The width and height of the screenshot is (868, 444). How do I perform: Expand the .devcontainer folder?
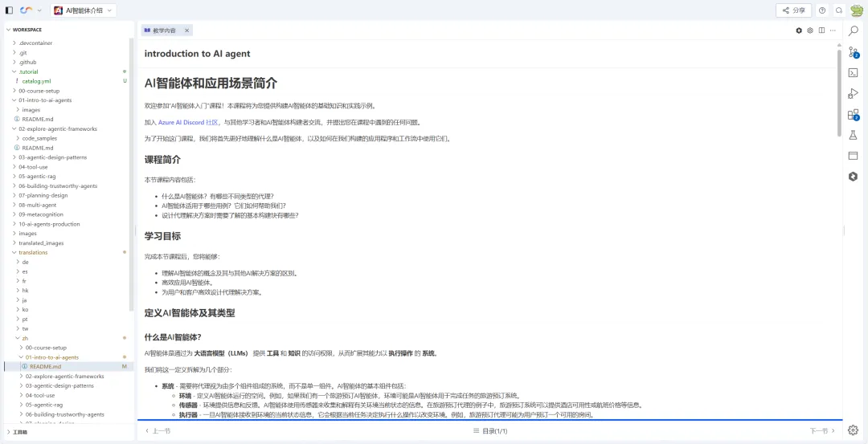[35, 43]
